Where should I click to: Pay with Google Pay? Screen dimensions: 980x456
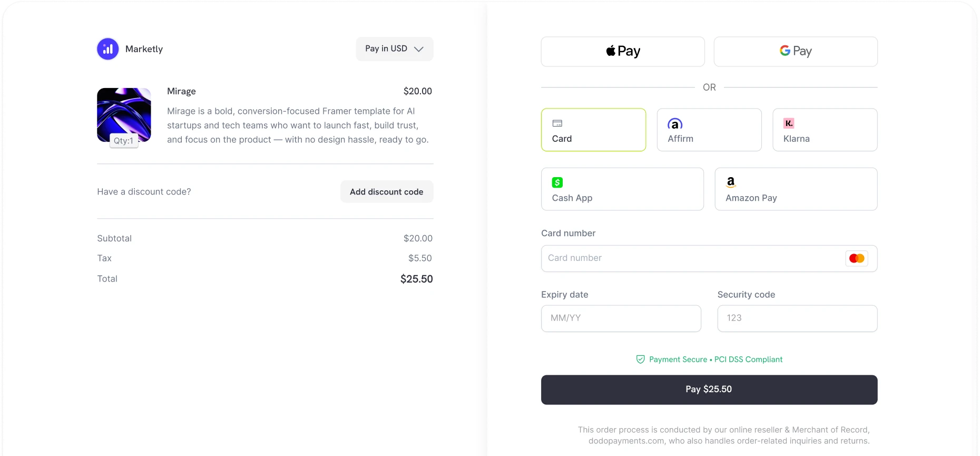pyautogui.click(x=796, y=52)
